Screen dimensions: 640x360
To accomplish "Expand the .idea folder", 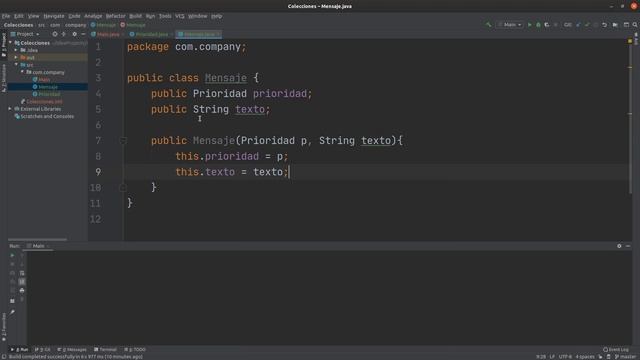I will pyautogui.click(x=16, y=50).
